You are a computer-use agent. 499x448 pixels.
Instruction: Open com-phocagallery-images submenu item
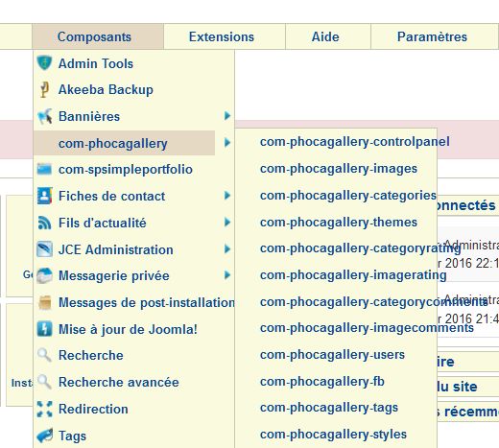click(339, 169)
